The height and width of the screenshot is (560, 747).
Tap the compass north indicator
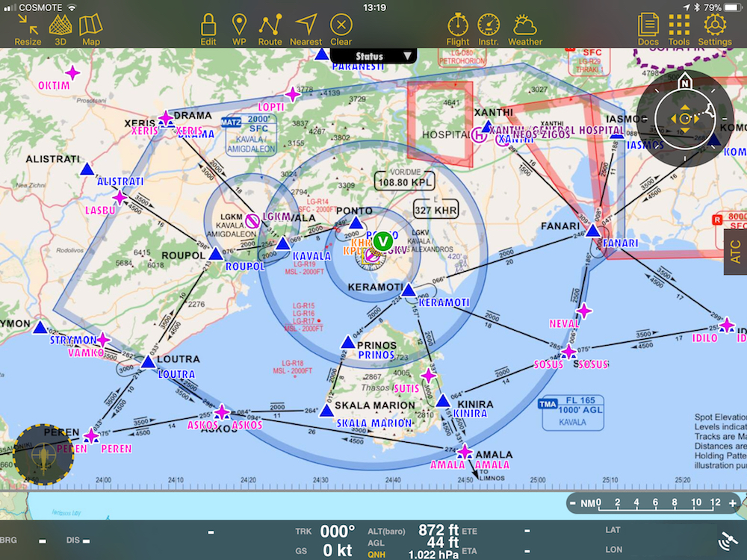click(x=684, y=82)
